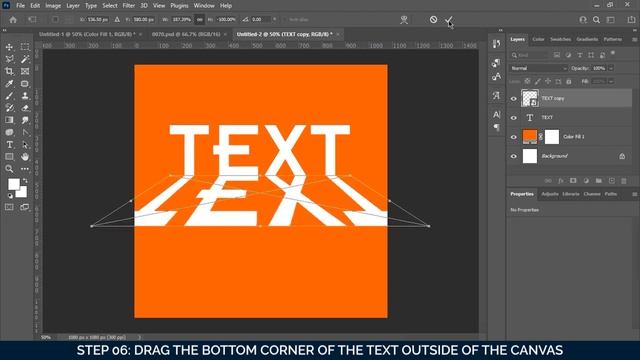Select the Path Selection arrow tool

click(x=25, y=144)
